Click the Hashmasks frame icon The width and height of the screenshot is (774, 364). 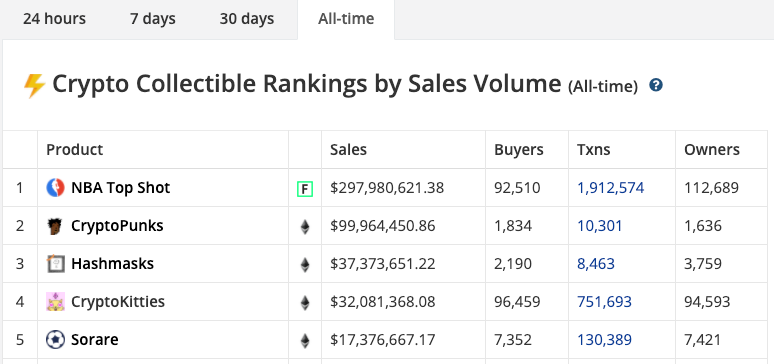point(55,264)
